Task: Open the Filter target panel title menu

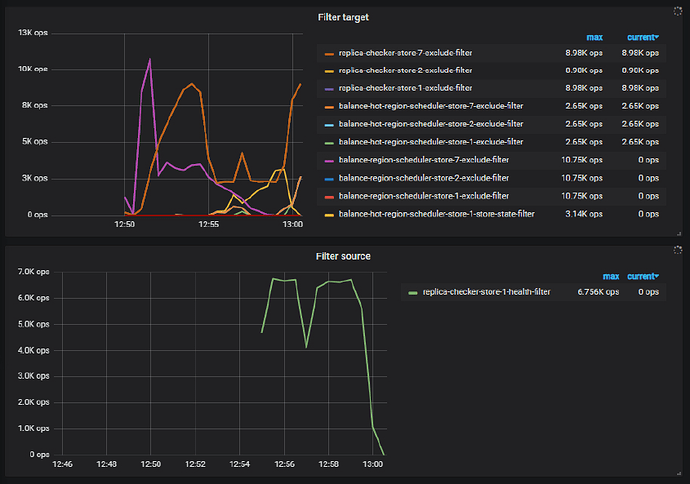Action: (x=344, y=16)
